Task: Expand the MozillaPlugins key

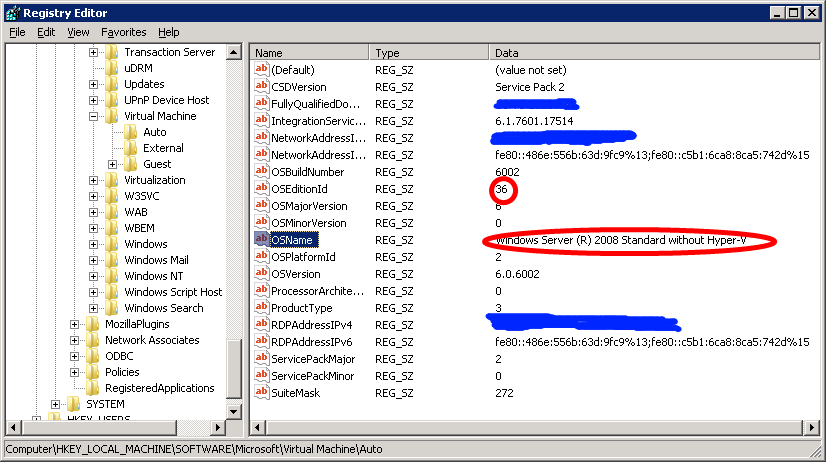Action: pos(74,324)
